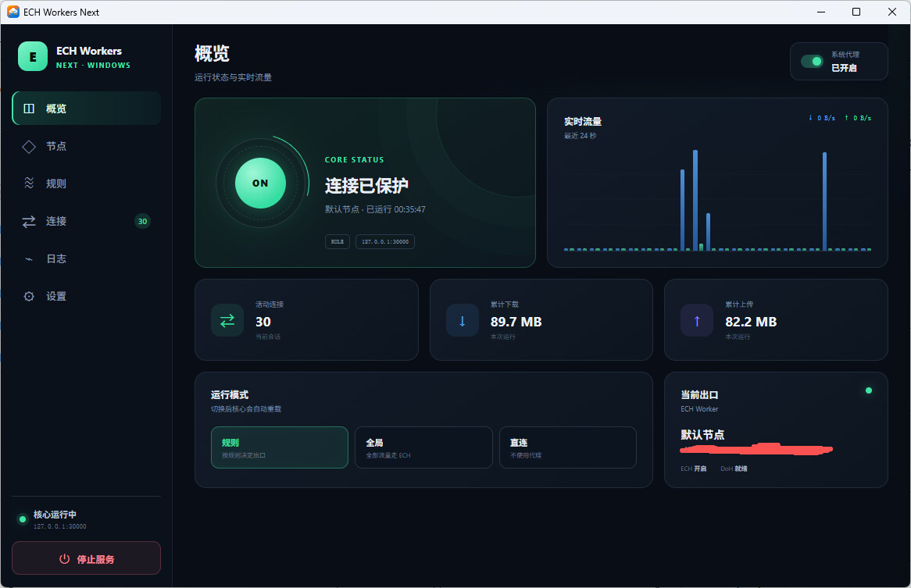Click the arrows Connections sidebar icon
This screenshot has width=911, height=588.
coord(29,221)
